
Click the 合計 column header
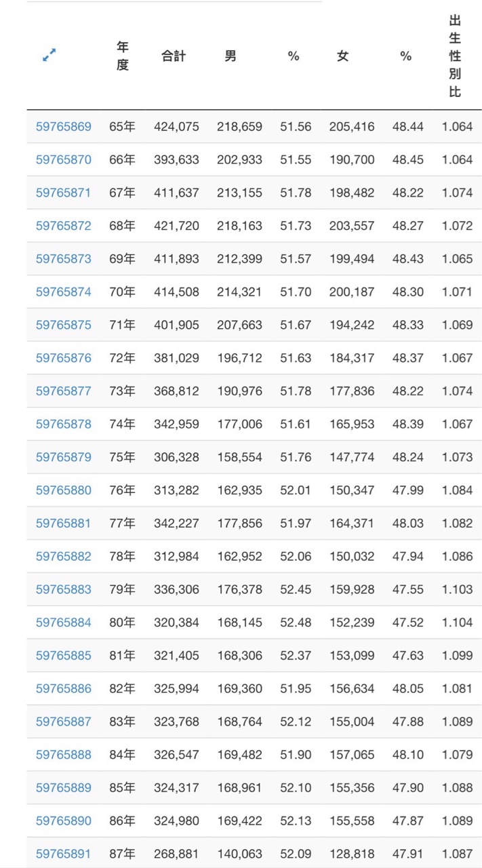pos(174,56)
